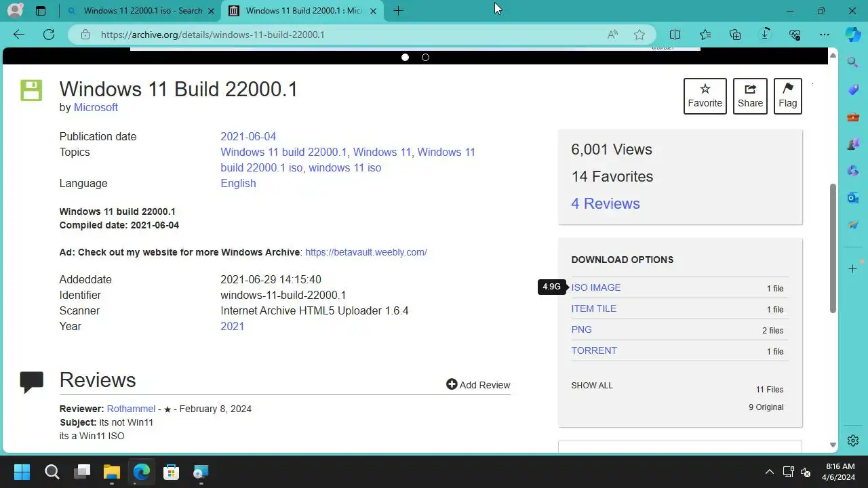The height and width of the screenshot is (488, 868).
Task: Open the tab actions menu icon
Action: tap(41, 11)
